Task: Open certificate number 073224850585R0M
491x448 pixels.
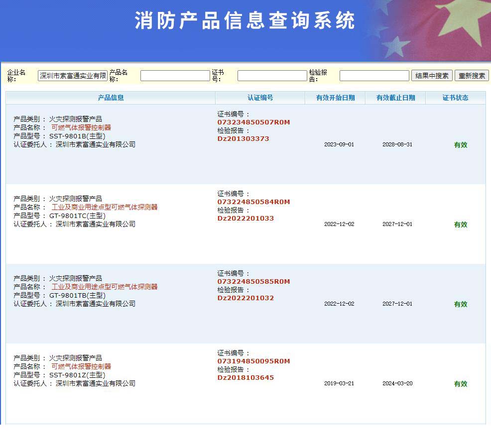Action: [253, 282]
